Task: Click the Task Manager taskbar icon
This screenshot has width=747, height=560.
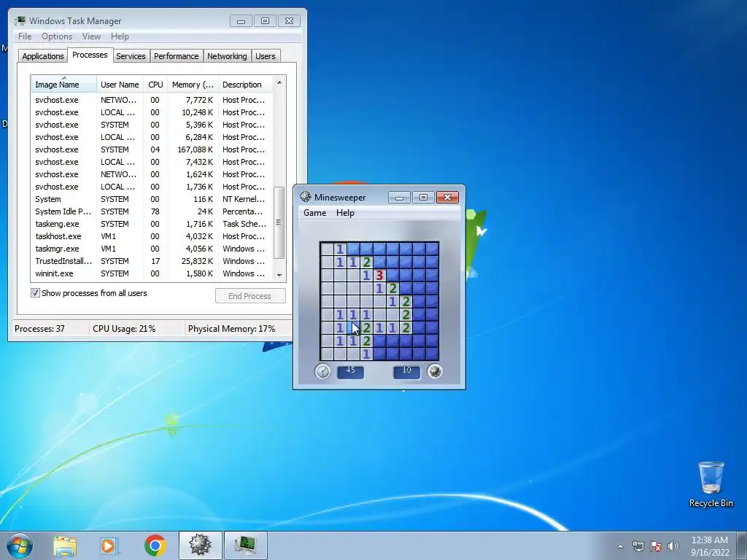Action: tap(245, 545)
